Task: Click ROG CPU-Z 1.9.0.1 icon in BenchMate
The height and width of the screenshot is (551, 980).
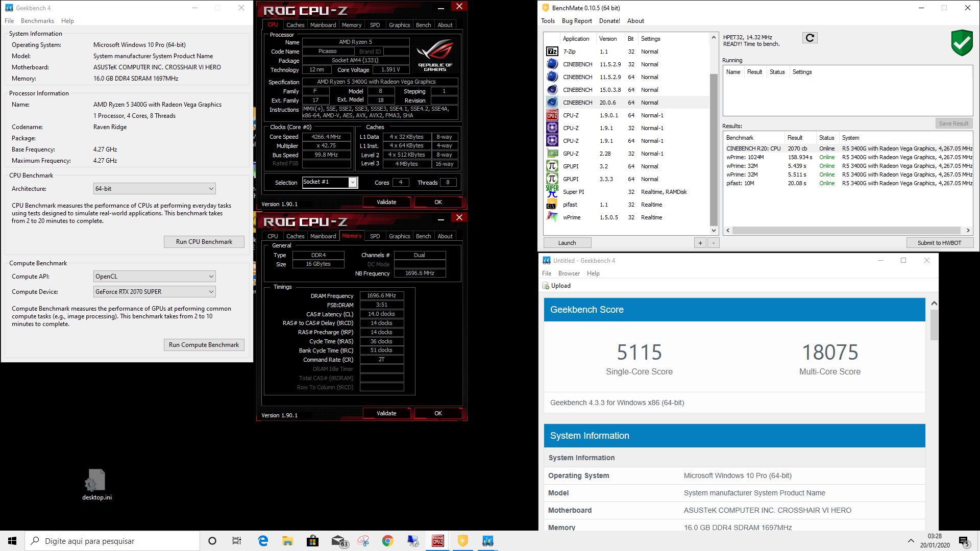Action: click(x=552, y=115)
